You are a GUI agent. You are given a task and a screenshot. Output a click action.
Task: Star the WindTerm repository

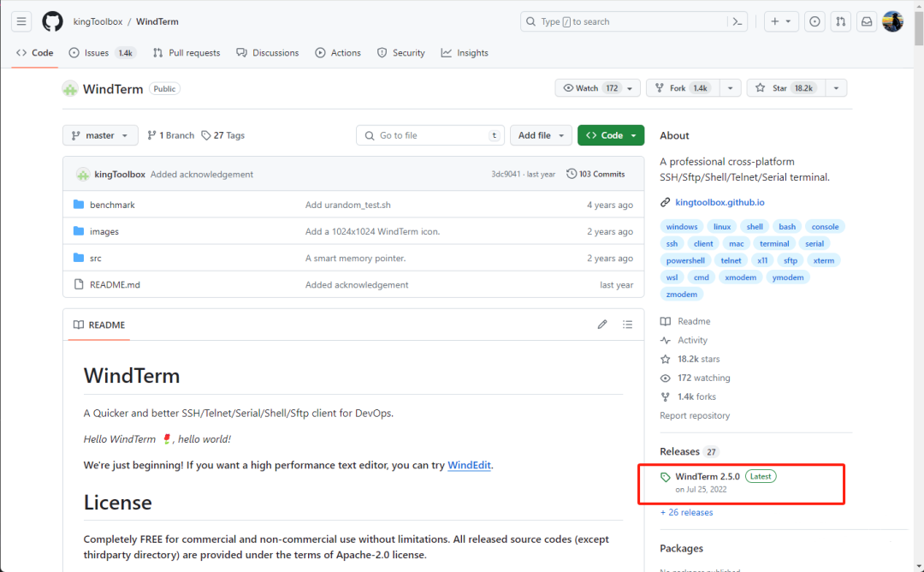click(786, 88)
